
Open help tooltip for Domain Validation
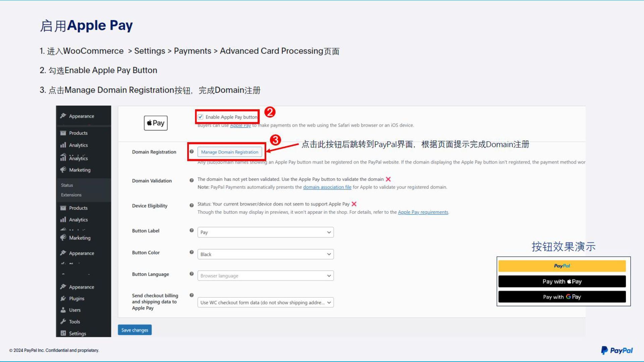point(192,180)
